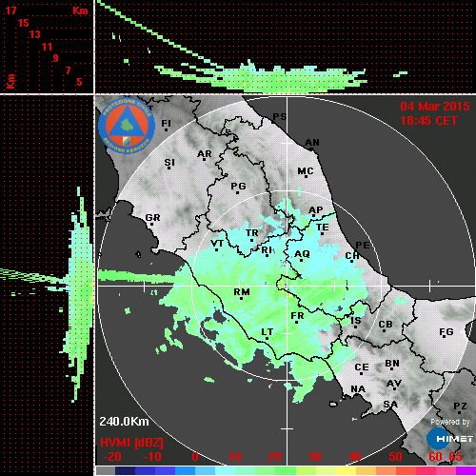
Task: Click the yellow swatch near 40 dBZ
Action: coord(346,470)
